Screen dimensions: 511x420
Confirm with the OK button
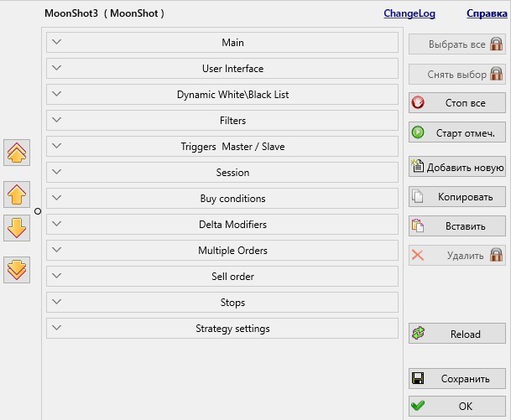click(x=457, y=406)
